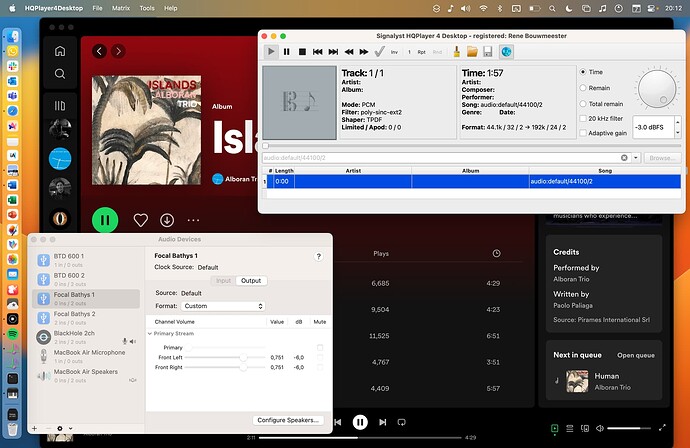Click the Alboran Trio link under Performed by
The image size is (690, 448).
[x=571, y=279]
